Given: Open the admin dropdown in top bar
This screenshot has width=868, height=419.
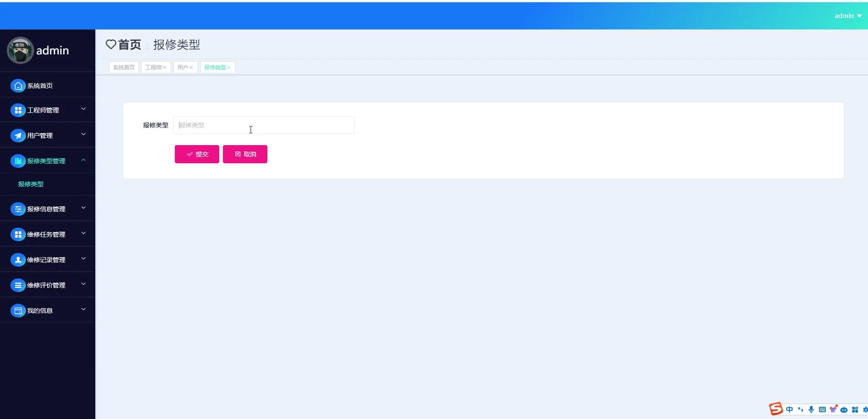Looking at the screenshot, I should click(x=848, y=16).
